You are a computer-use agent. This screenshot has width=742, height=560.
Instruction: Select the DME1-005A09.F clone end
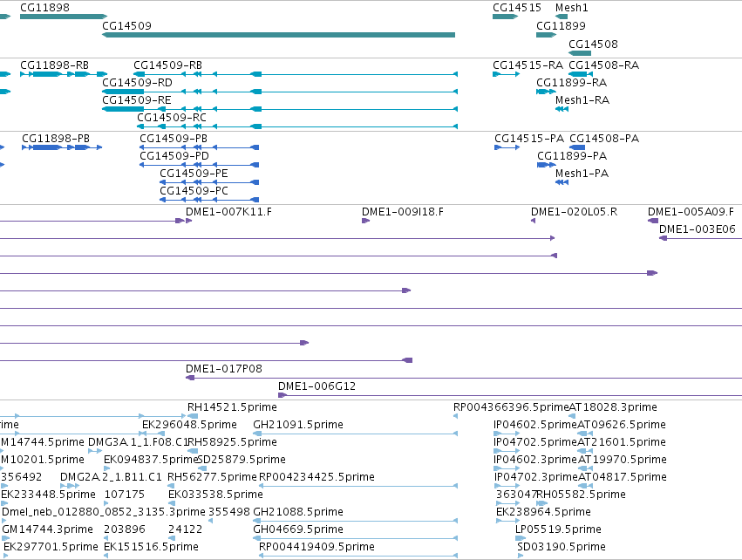(653, 221)
